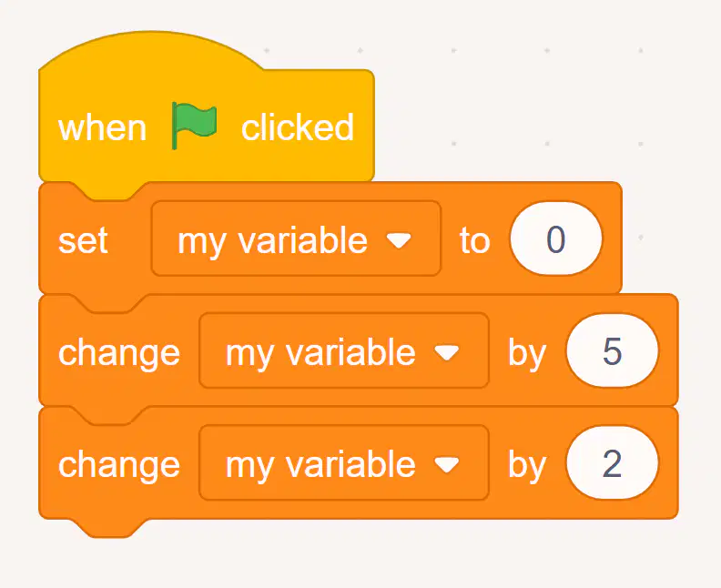This screenshot has width=721, height=588.
Task: Open 'my variable' dropdown in change by 5 block
Action: point(343,350)
